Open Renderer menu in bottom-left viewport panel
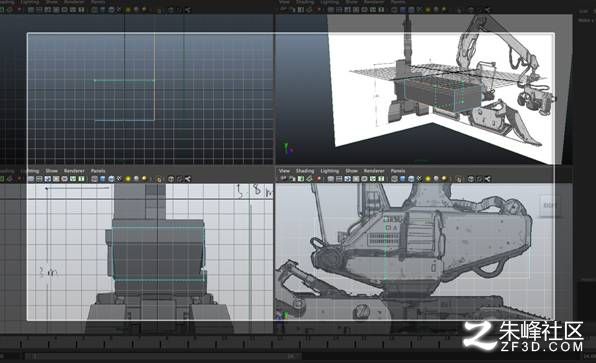Screen dimensions: 596x363 [x=74, y=171]
